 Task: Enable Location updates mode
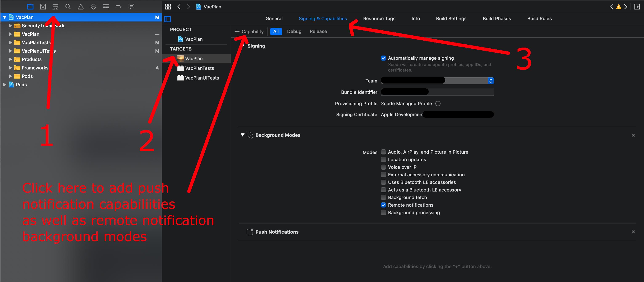click(x=383, y=160)
